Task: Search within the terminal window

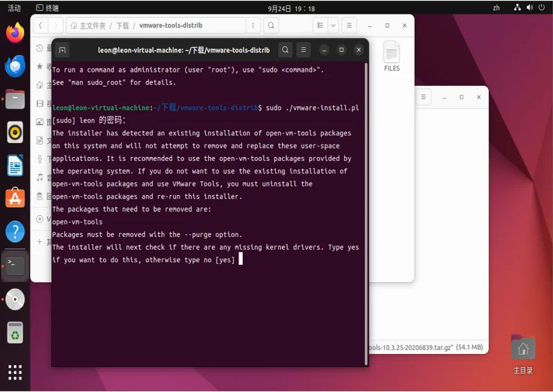Action: pyautogui.click(x=285, y=50)
